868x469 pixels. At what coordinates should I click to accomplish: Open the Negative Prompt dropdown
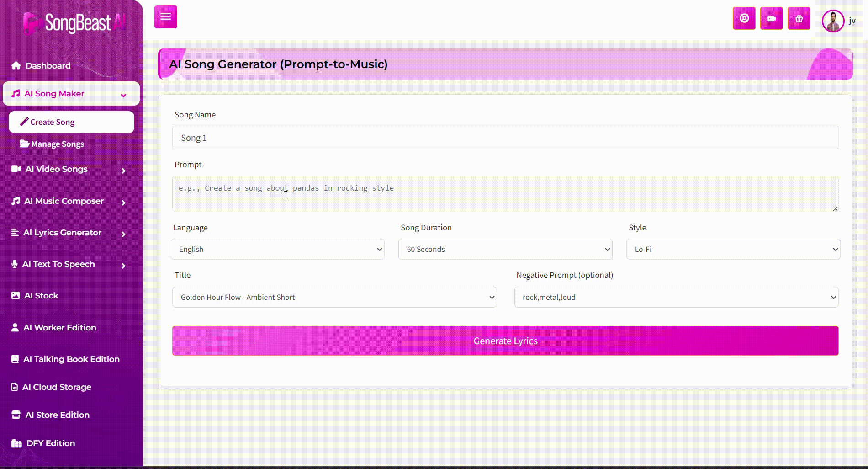pos(677,297)
